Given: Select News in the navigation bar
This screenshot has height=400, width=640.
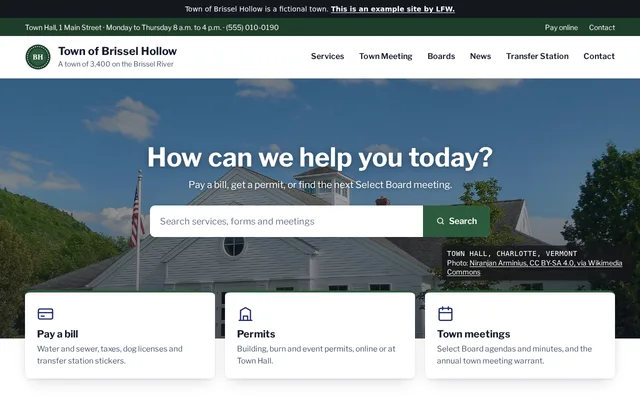Looking at the screenshot, I should (x=480, y=56).
